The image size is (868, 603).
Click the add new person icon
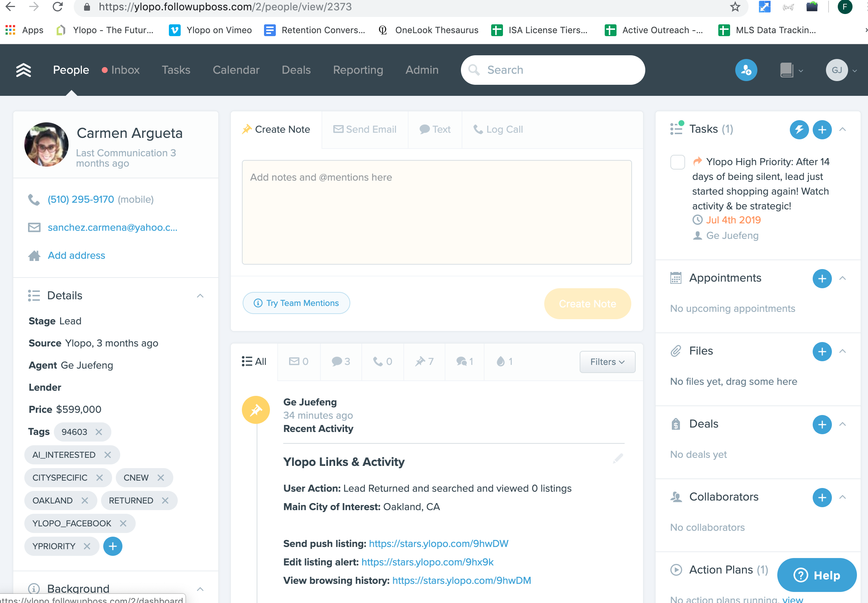click(x=746, y=70)
